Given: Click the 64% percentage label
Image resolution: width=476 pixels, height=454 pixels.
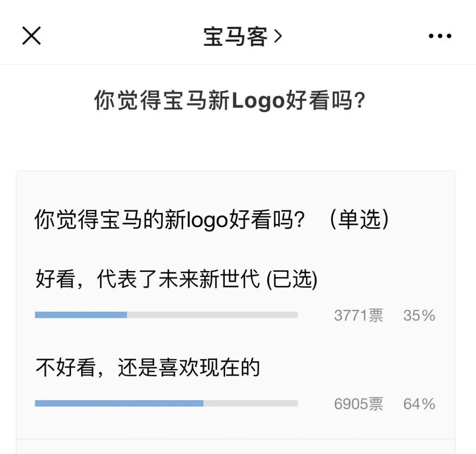Looking at the screenshot, I should 419,403.
